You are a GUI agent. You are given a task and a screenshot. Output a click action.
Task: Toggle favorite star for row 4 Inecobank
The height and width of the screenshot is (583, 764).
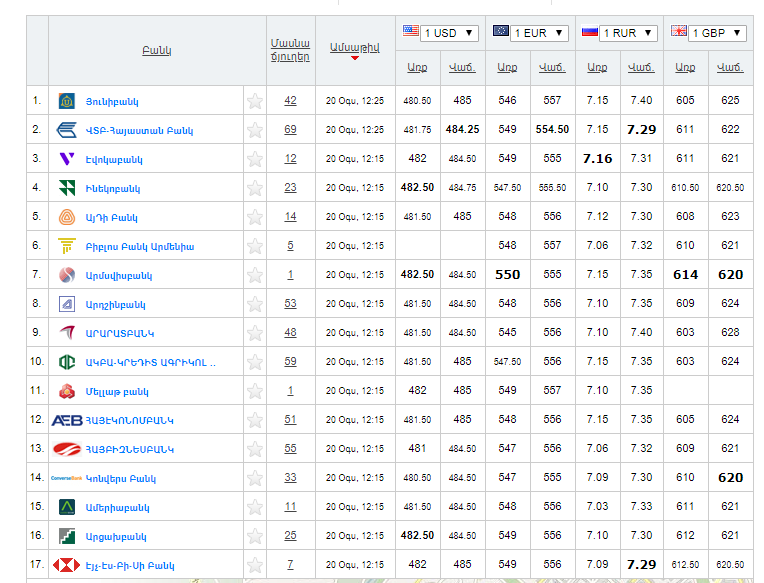pyautogui.click(x=255, y=188)
